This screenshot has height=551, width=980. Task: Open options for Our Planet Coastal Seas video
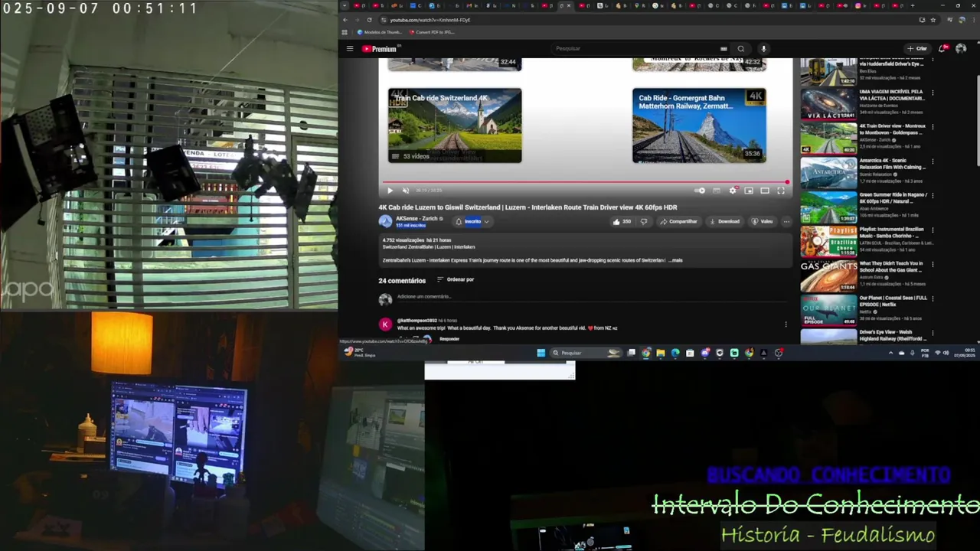[933, 300]
